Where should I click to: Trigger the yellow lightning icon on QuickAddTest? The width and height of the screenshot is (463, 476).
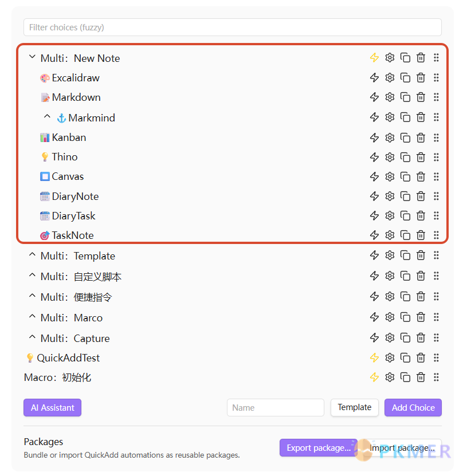375,357
